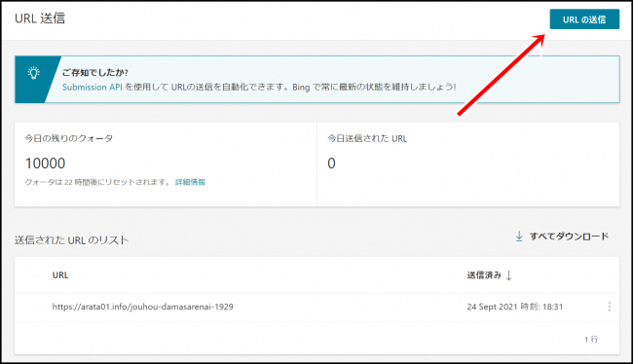Sort by 送信済み column header

coord(484,275)
